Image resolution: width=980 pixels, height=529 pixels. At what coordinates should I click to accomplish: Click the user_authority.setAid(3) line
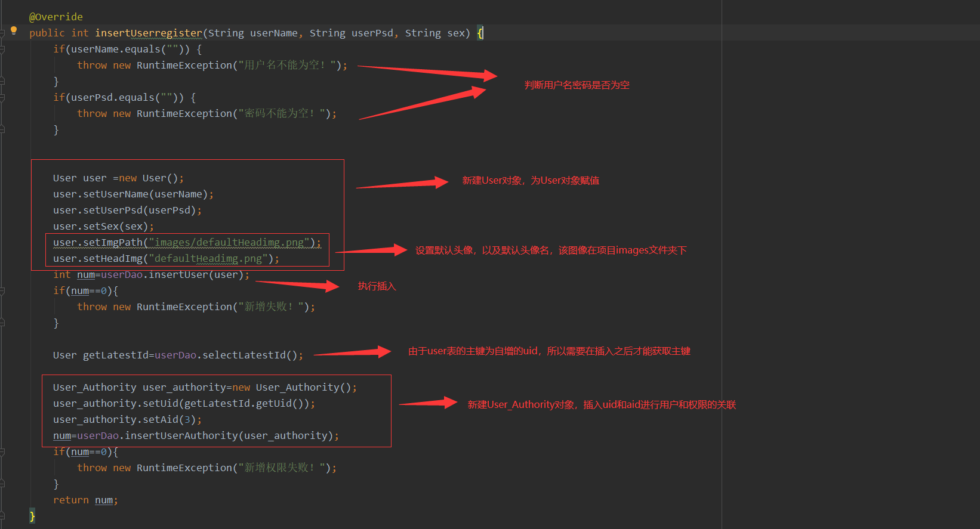click(127, 419)
